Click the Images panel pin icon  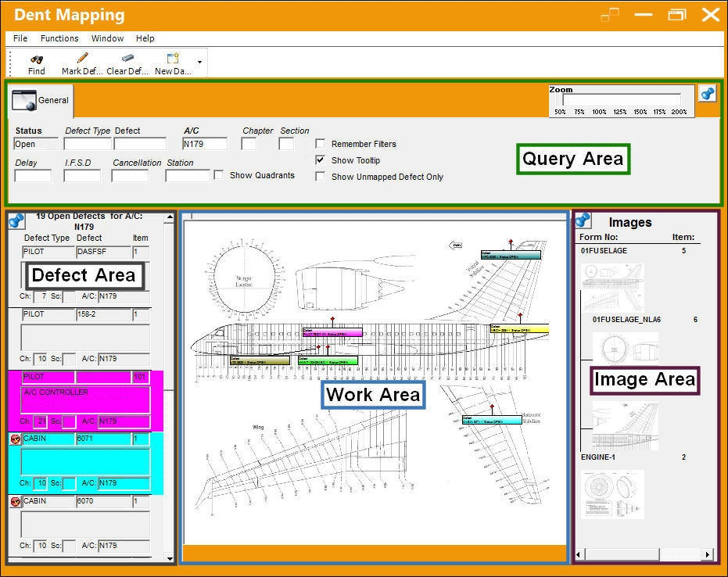(x=583, y=220)
